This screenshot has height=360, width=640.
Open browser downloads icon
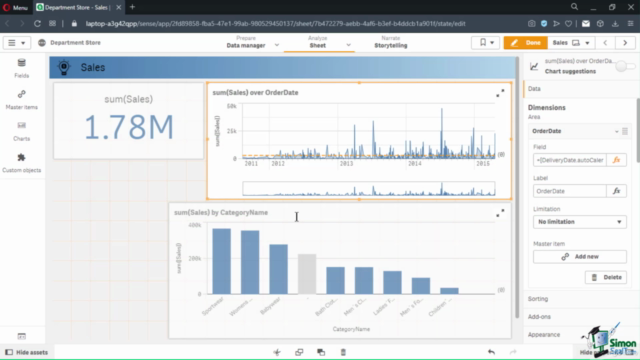click(615, 24)
